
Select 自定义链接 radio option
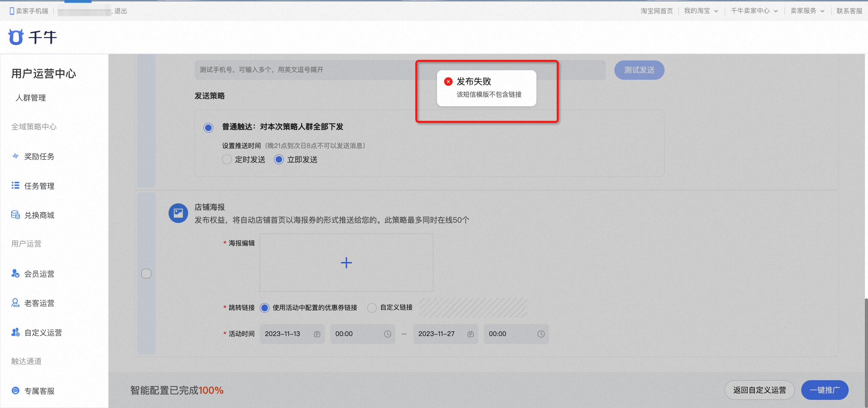[x=372, y=308]
